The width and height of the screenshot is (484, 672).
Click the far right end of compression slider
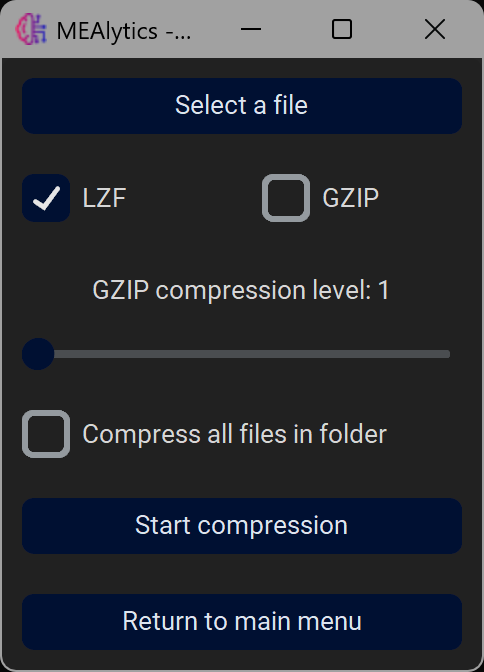pos(448,354)
